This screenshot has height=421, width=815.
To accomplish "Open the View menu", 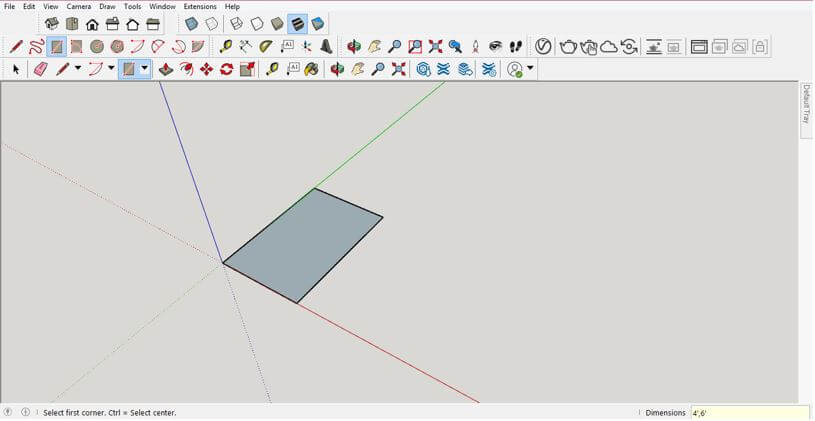I will 50,7.
